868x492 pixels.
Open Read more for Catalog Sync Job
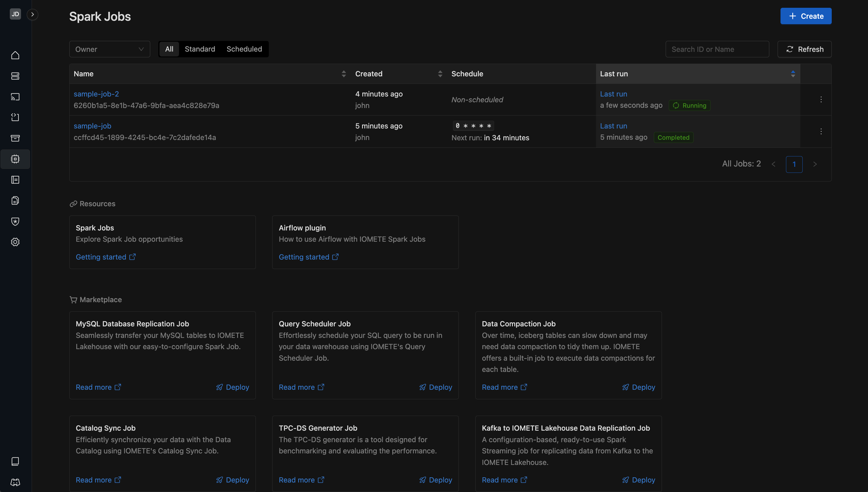(x=98, y=480)
